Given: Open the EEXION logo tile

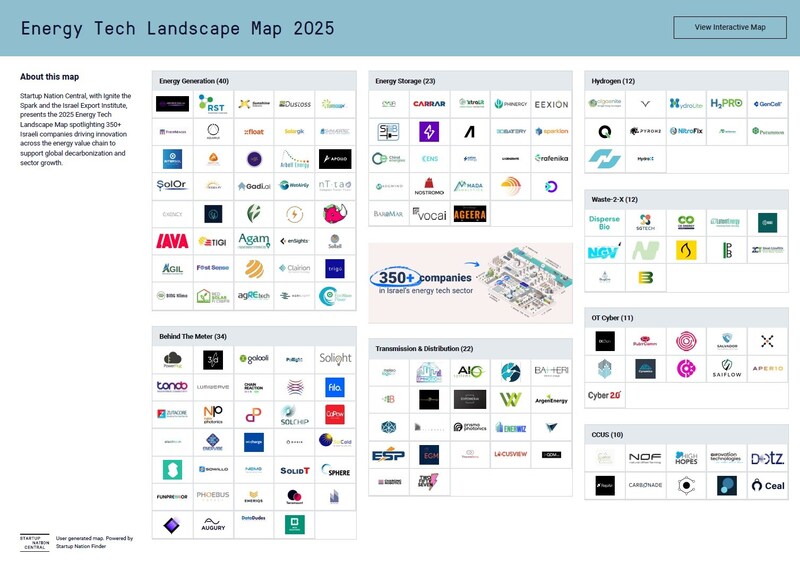Looking at the screenshot, I should [x=552, y=104].
